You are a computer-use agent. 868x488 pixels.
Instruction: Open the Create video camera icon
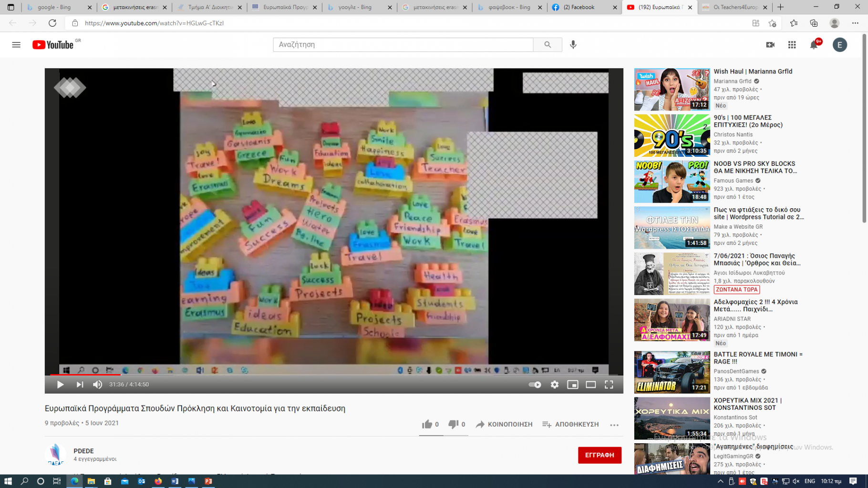point(770,45)
